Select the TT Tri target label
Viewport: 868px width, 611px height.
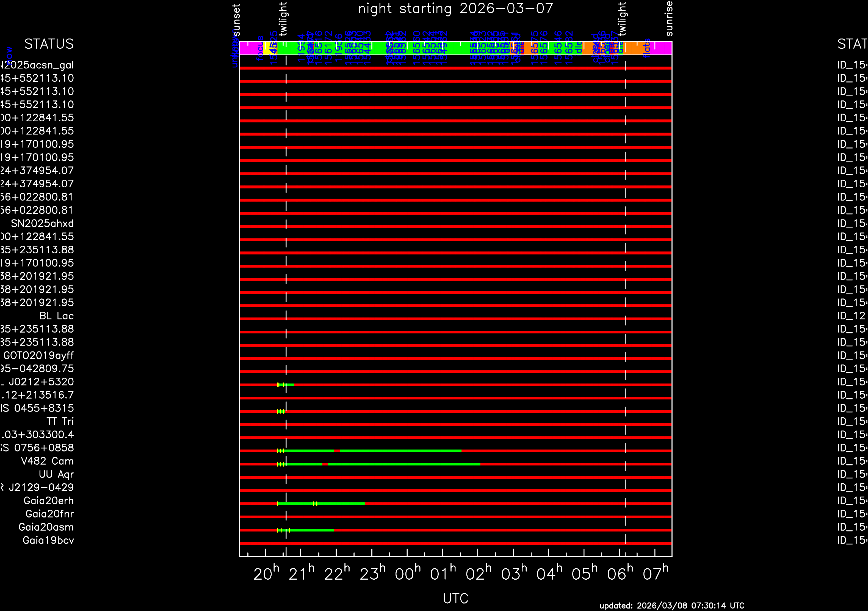point(60,421)
